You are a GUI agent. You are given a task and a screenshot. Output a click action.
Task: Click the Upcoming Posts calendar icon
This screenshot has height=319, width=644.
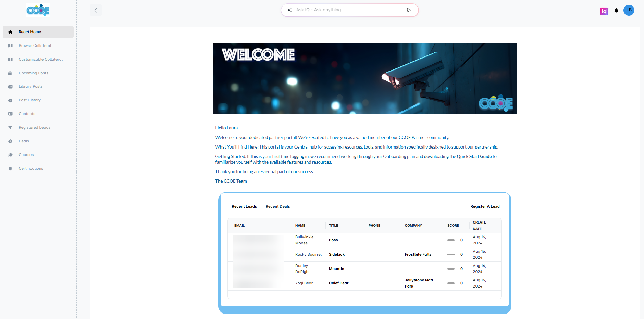tap(10, 73)
